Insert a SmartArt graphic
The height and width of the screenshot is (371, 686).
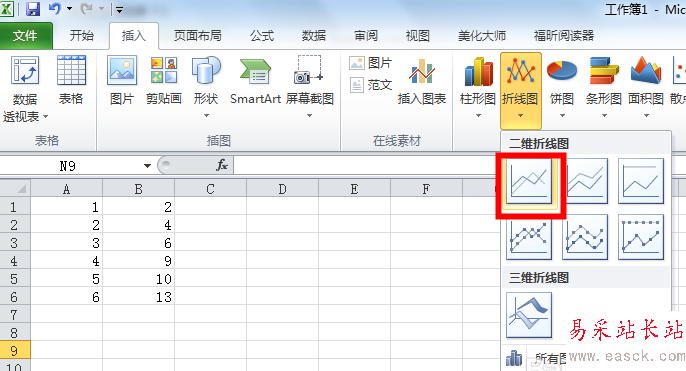[x=255, y=80]
